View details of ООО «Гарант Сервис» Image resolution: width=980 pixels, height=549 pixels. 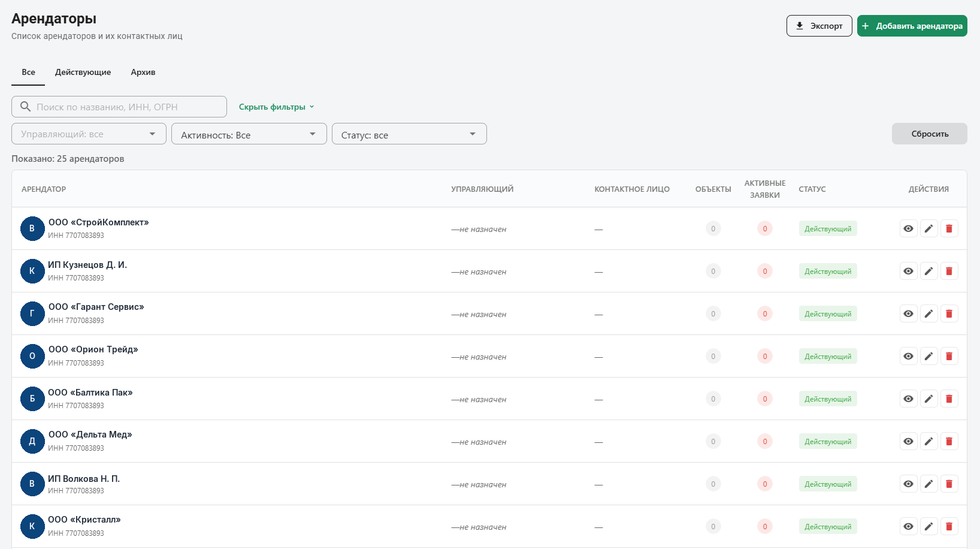click(x=908, y=313)
